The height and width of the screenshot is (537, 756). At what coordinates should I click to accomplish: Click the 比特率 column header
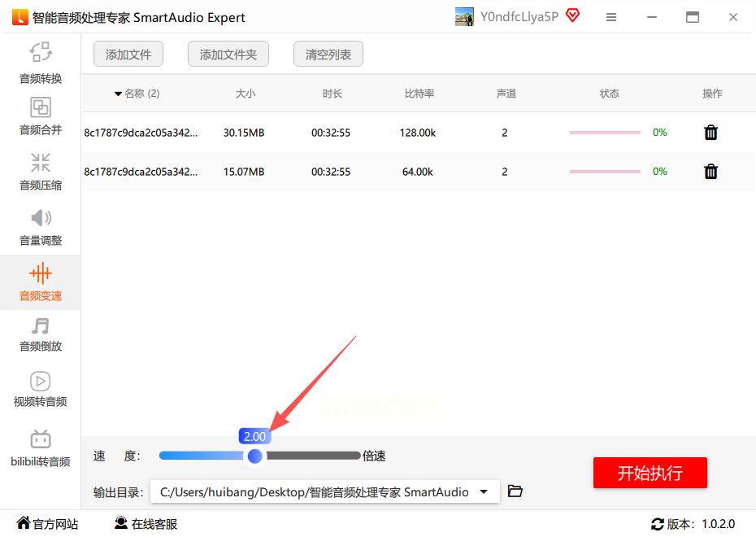pos(419,94)
